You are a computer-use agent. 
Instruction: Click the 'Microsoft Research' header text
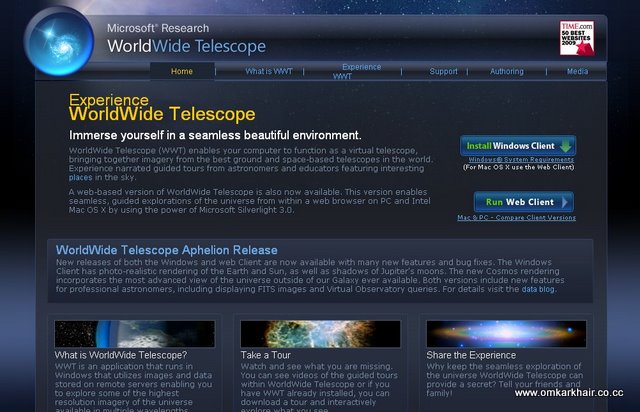click(x=158, y=28)
